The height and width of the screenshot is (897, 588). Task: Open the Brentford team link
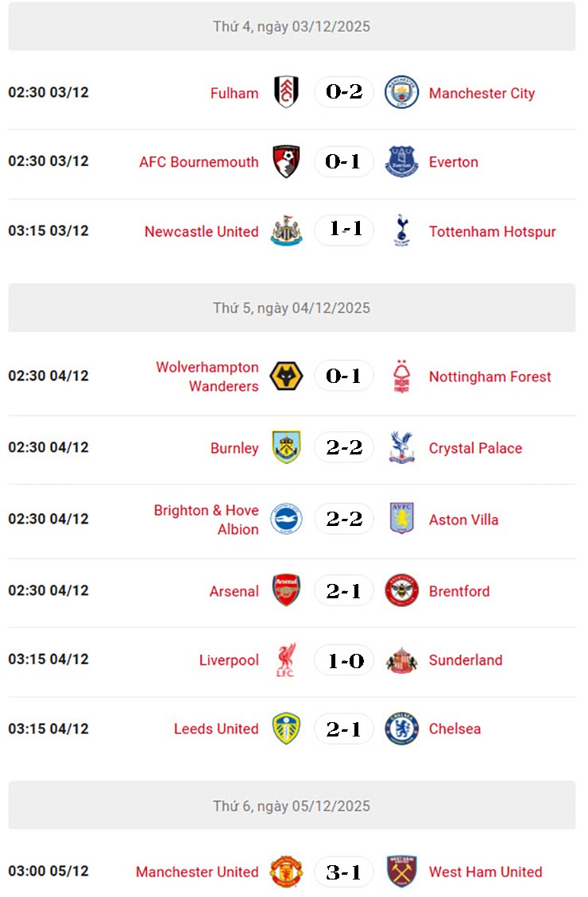tap(458, 591)
